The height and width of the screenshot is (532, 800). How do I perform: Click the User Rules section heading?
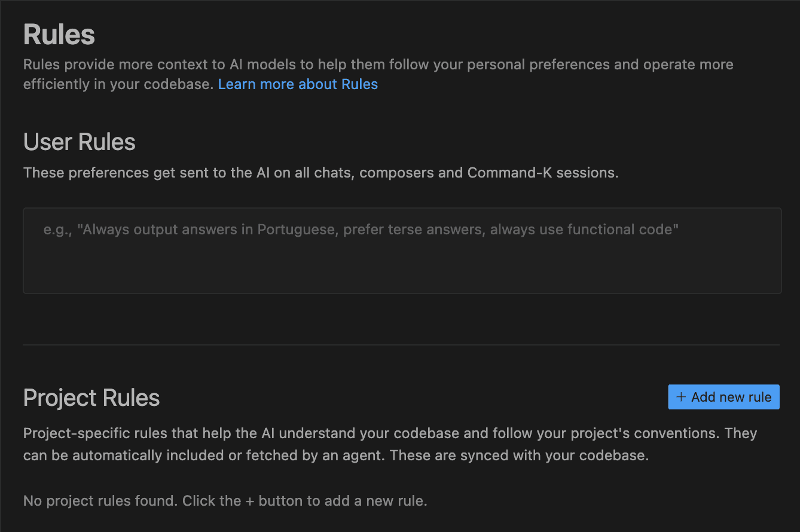(79, 142)
